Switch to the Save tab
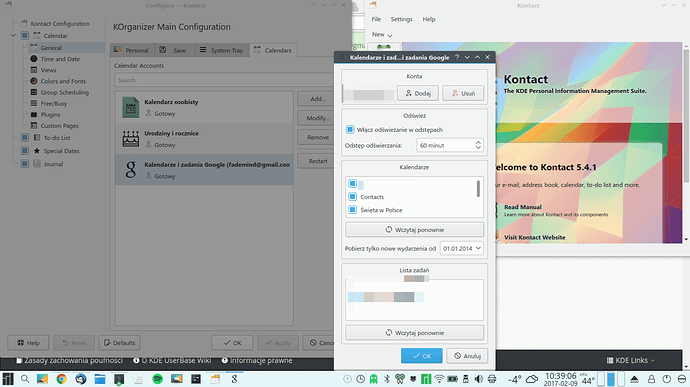690x387 pixels. click(174, 50)
